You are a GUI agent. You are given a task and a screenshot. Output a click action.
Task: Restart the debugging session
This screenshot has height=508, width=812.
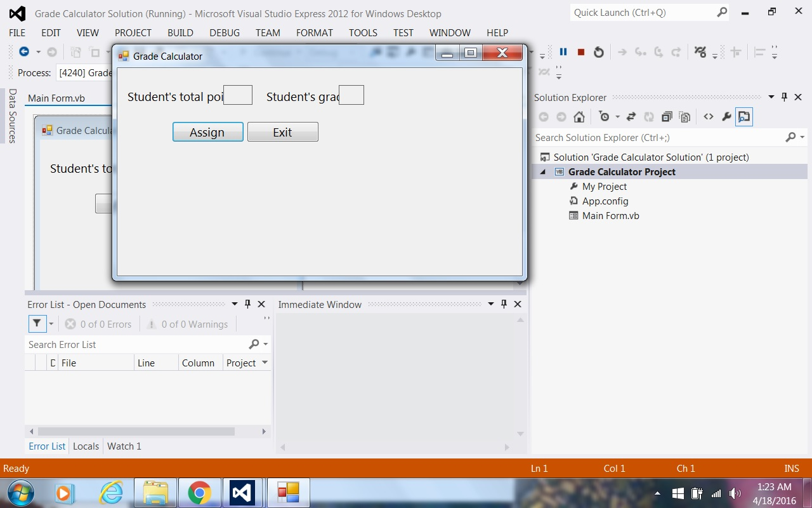(598, 52)
